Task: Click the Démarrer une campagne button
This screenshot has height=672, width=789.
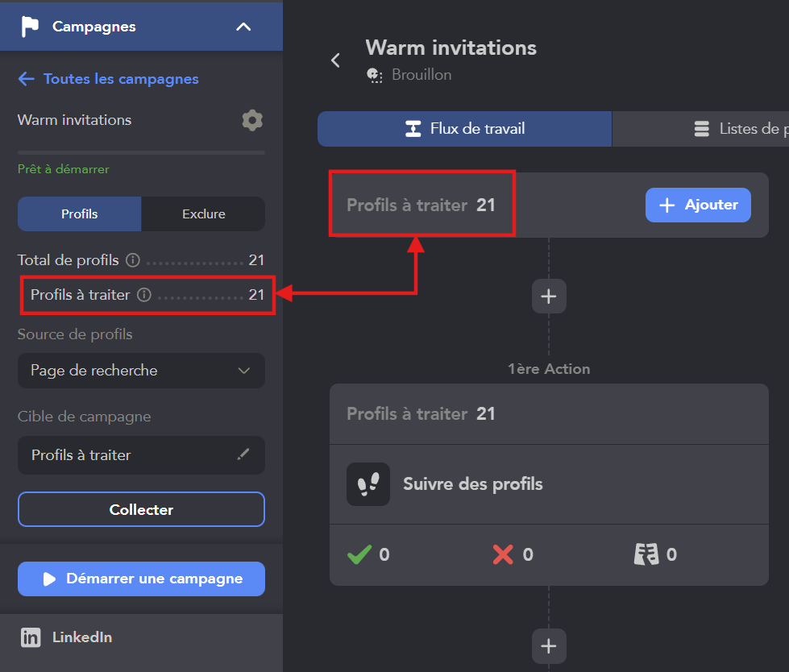Action: click(141, 579)
